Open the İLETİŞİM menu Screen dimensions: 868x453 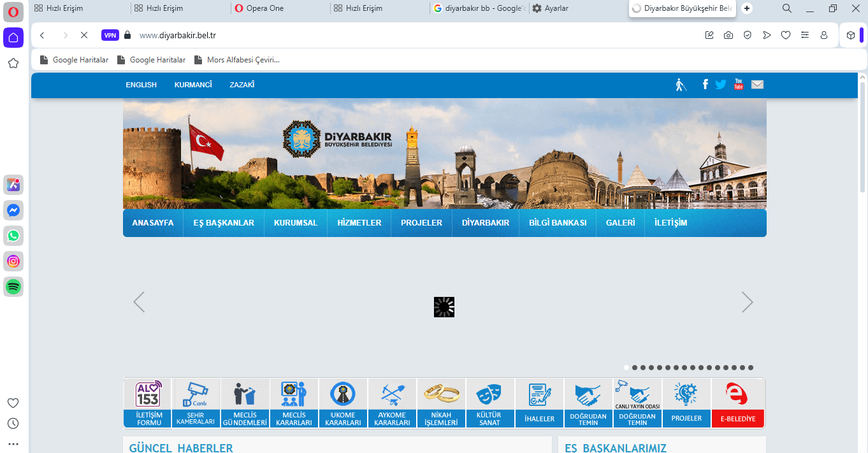670,223
